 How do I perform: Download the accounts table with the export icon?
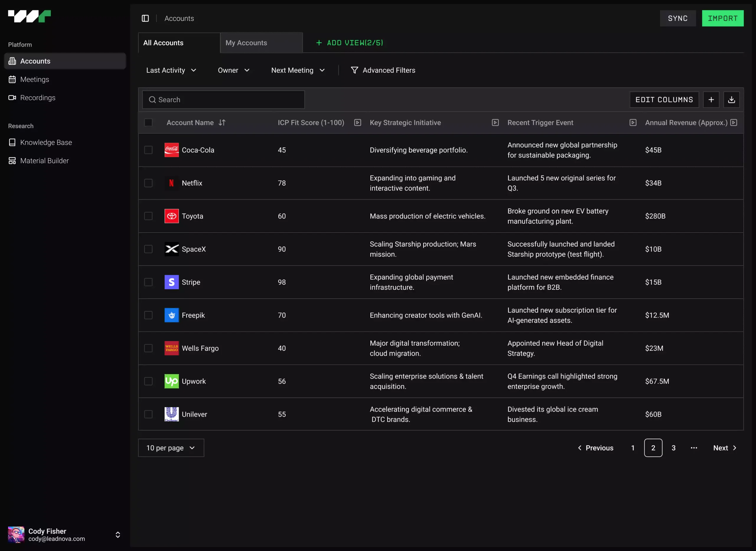pyautogui.click(x=731, y=100)
